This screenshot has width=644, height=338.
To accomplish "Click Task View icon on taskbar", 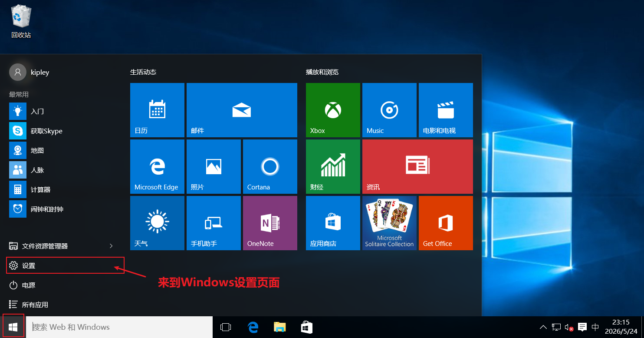I will (226, 327).
